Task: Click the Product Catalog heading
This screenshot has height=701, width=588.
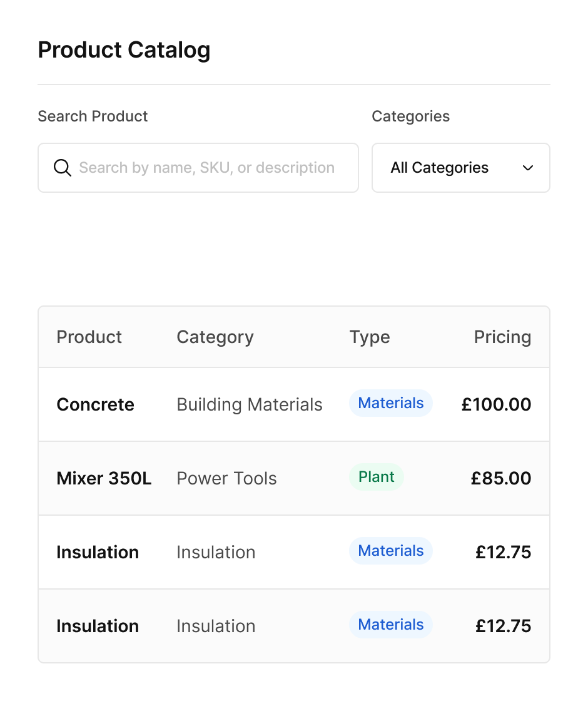Action: click(x=124, y=49)
